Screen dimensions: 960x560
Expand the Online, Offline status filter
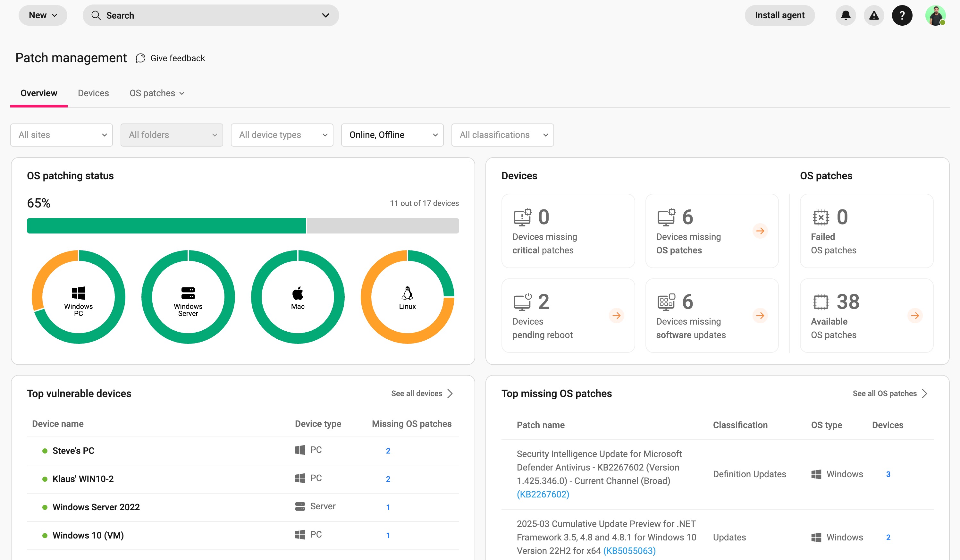tap(392, 135)
